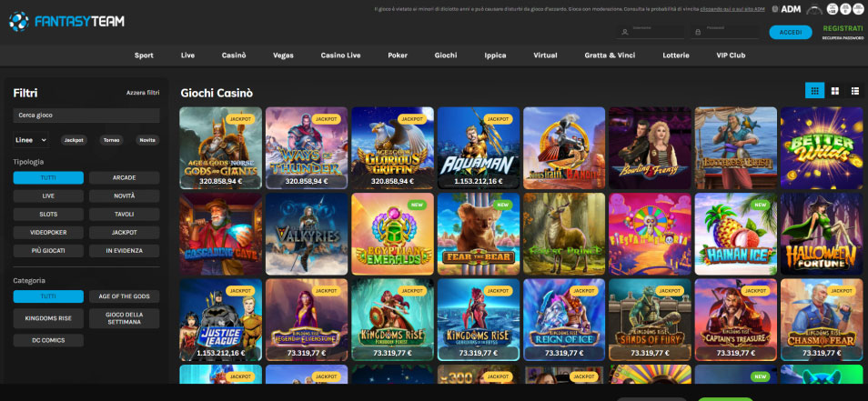868x401 pixels.
Task: Open Fiesta de la Memoria game
Action: [x=650, y=234]
